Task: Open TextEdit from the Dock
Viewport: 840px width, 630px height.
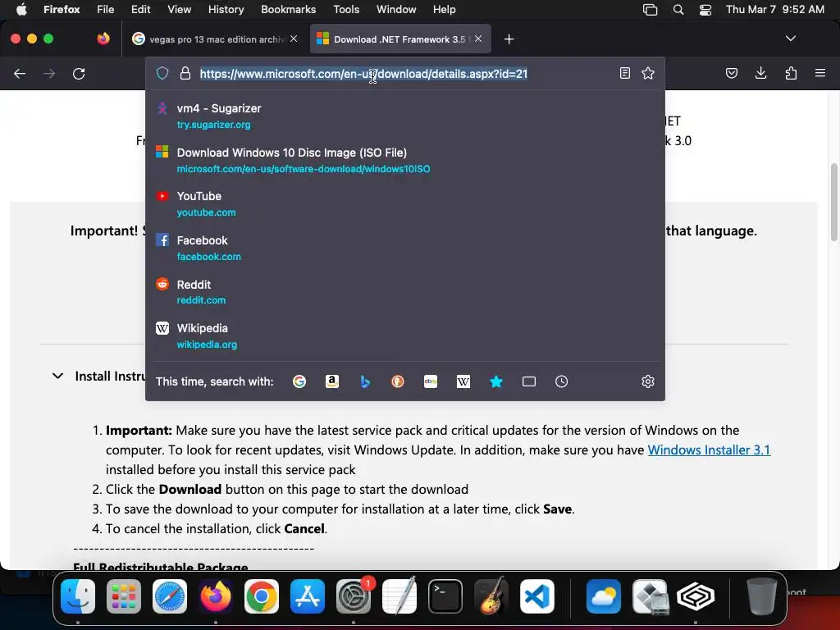Action: click(399, 596)
